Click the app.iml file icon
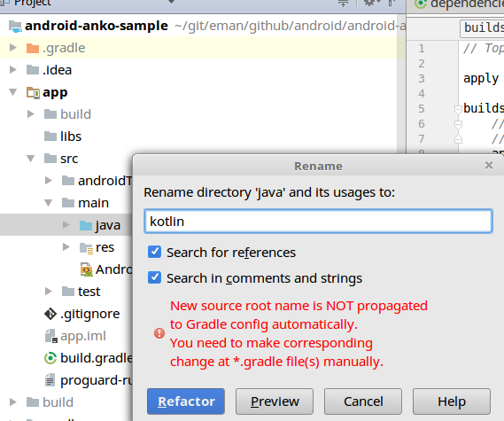 (51, 336)
